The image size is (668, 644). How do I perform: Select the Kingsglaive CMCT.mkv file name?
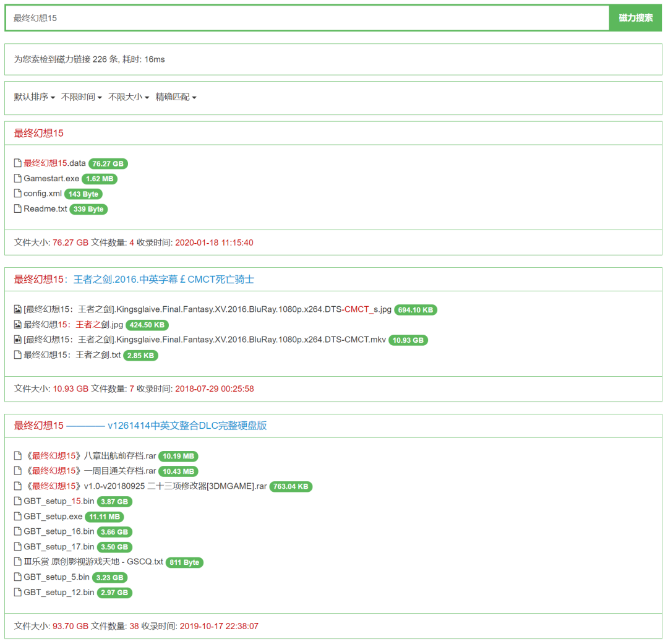205,339
